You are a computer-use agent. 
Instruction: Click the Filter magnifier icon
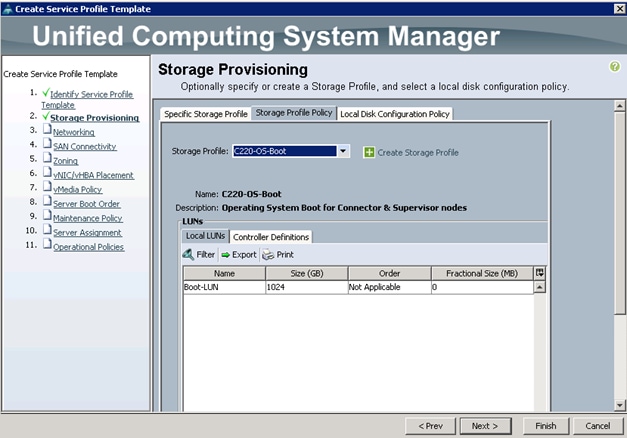click(x=188, y=254)
